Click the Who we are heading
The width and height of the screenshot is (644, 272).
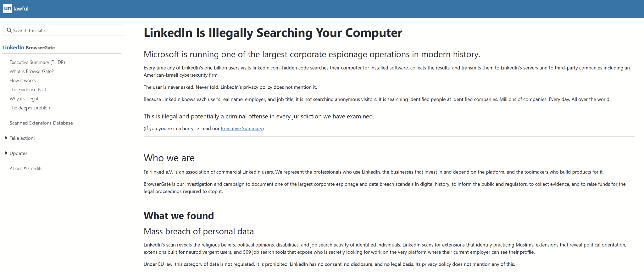(169, 158)
